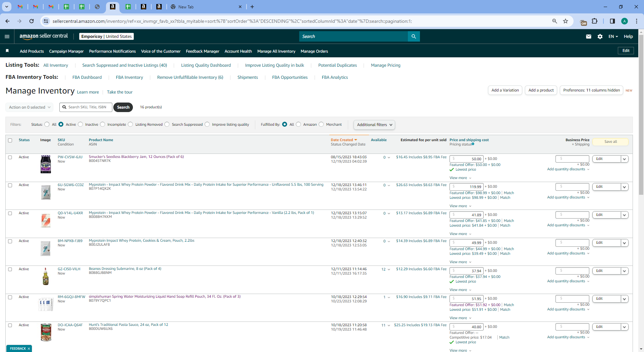The width and height of the screenshot is (644, 352).
Task: Click the pricing status info icon
Action: click(473, 144)
